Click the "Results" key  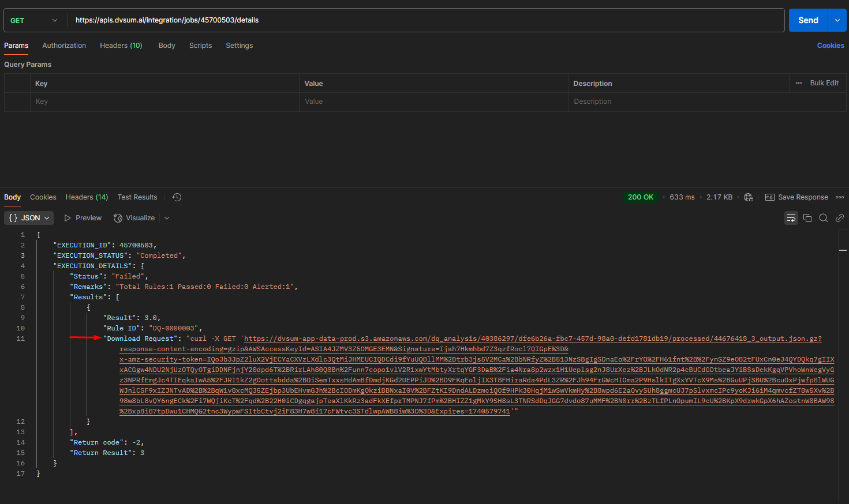pos(89,297)
